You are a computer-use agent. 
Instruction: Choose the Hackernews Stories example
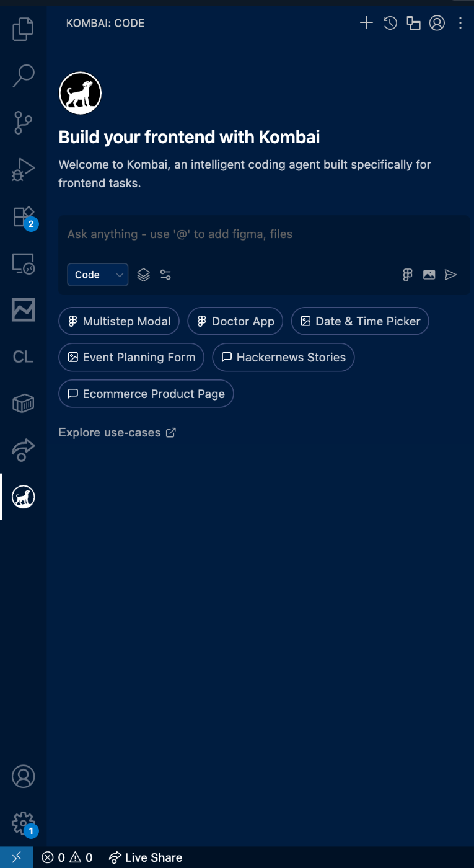284,357
